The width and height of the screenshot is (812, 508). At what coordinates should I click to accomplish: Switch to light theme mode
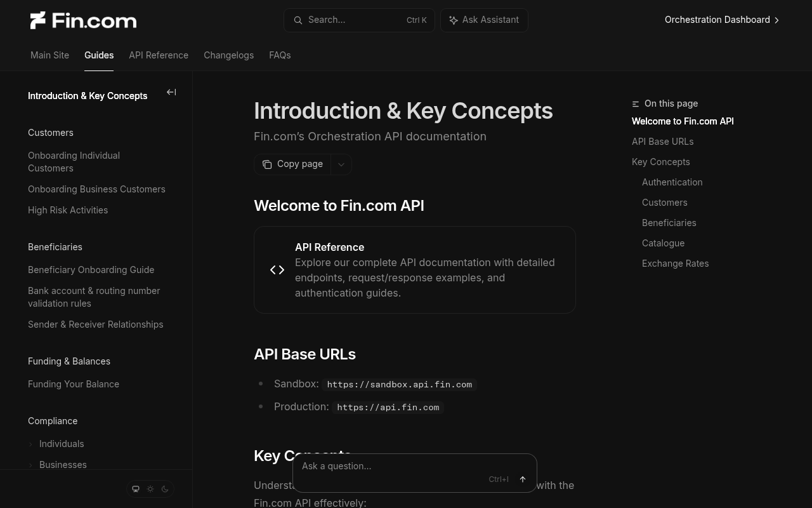(150, 489)
